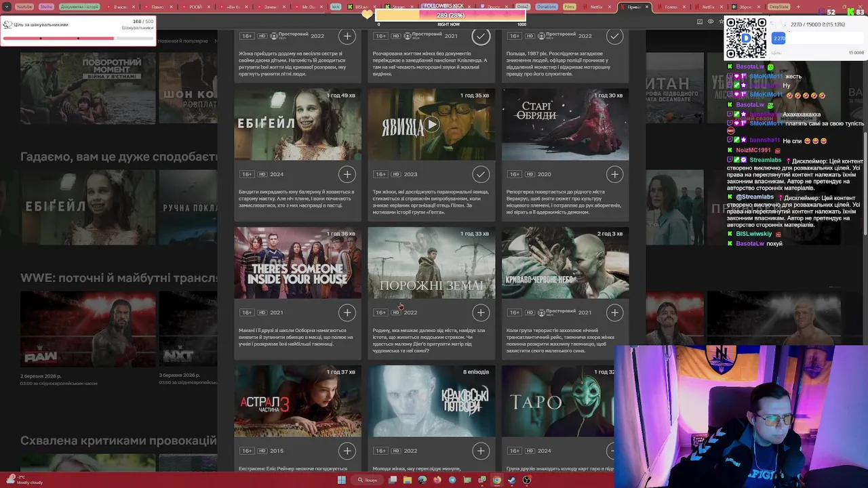Click the 2 год 3 хв duration label
The height and width of the screenshot is (488, 868).
(610, 234)
